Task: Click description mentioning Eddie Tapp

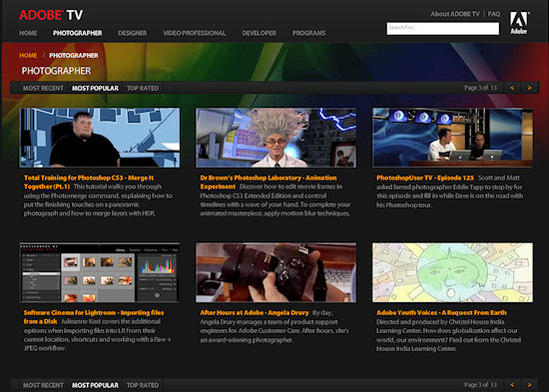Action: (450, 192)
